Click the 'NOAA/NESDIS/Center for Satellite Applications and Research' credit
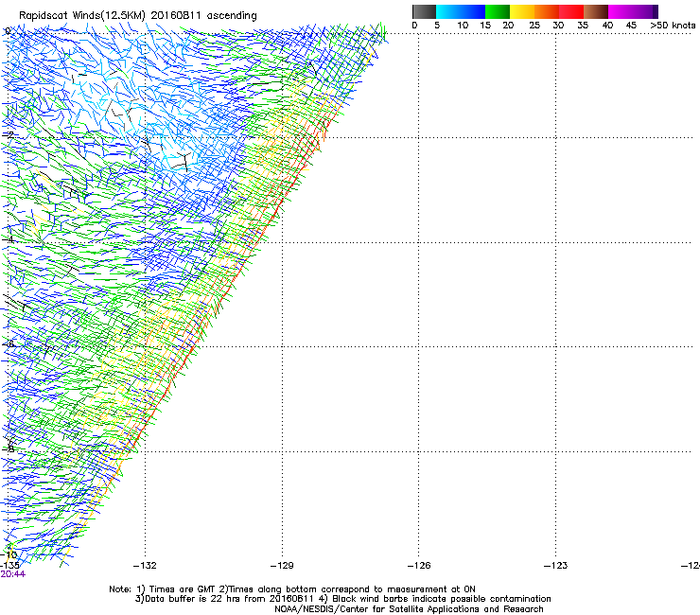The image size is (700, 615). tap(409, 609)
